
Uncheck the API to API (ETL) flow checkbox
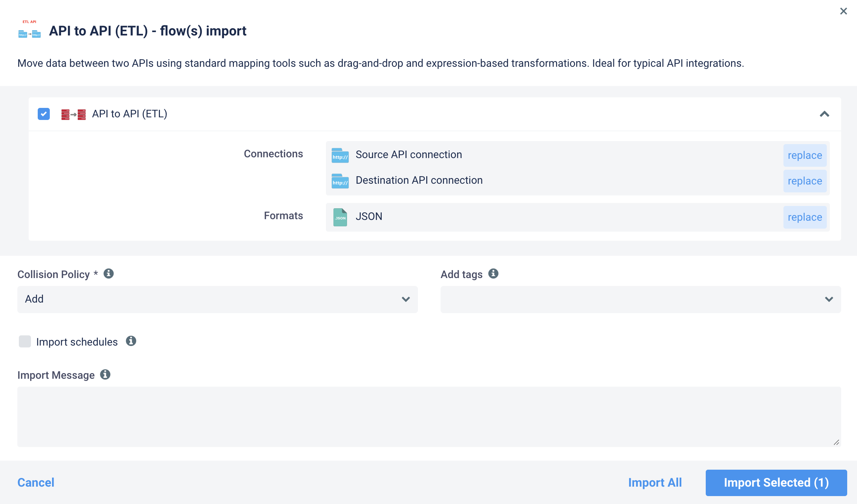[x=44, y=114]
